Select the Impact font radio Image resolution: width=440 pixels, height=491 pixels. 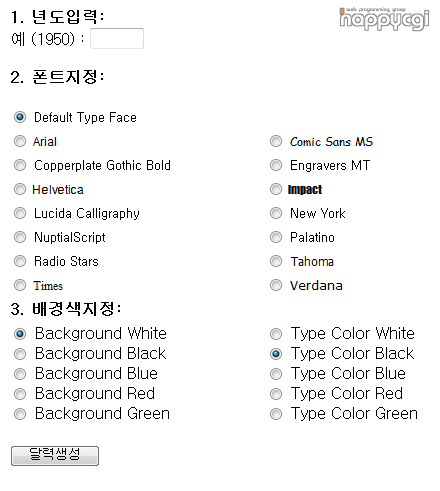pyautogui.click(x=276, y=189)
